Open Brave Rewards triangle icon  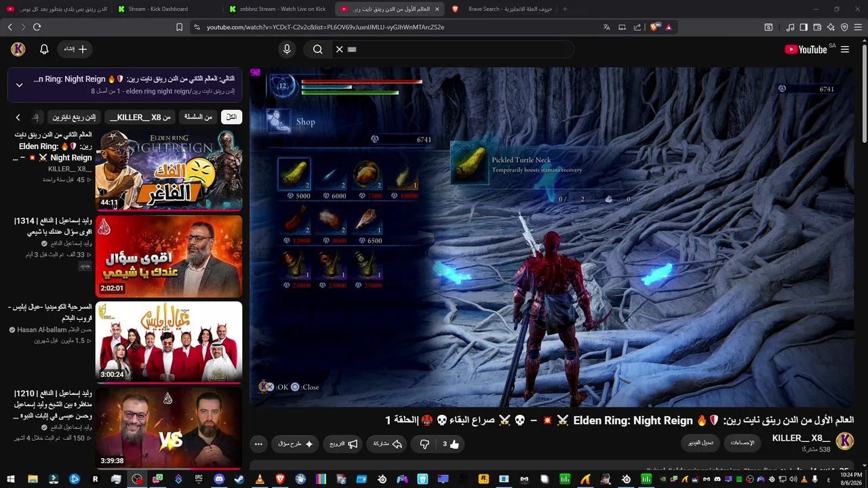[x=669, y=27]
